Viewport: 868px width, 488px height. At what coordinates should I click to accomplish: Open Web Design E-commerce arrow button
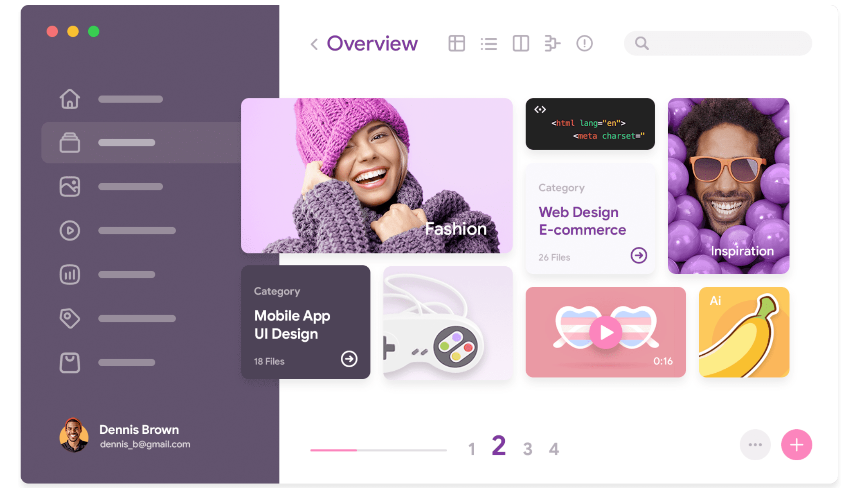point(639,255)
